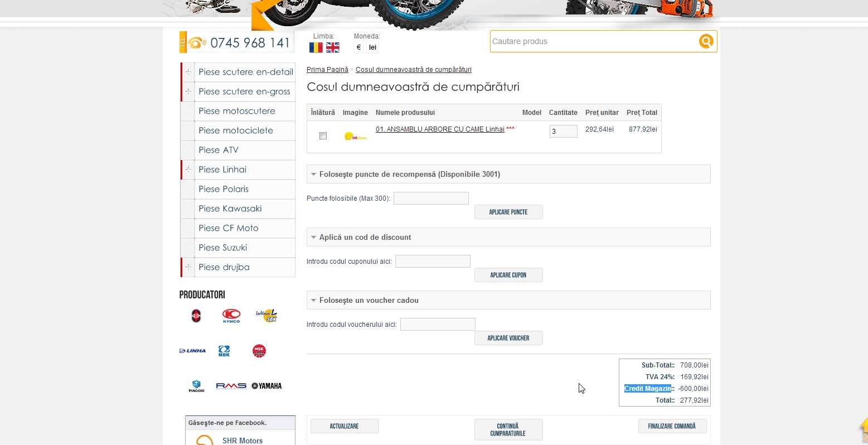Open Piese Kawasaki menu item

tap(230, 209)
